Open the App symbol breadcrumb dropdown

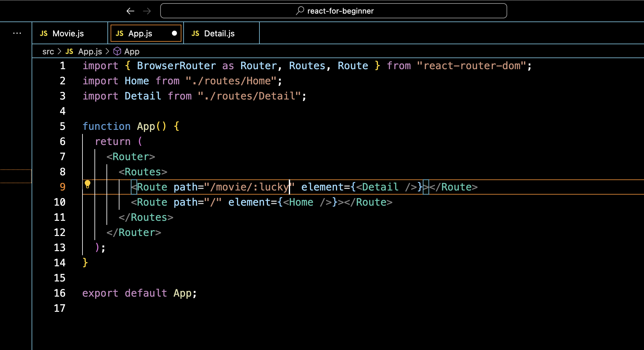132,51
